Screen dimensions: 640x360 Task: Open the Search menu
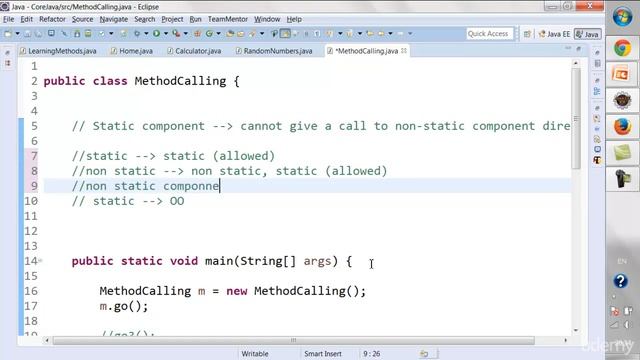coord(144,19)
